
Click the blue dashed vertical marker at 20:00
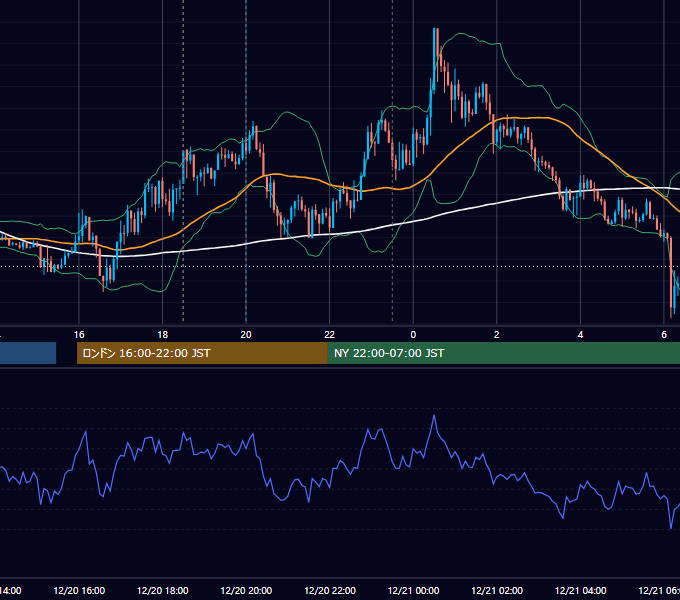pos(246,162)
